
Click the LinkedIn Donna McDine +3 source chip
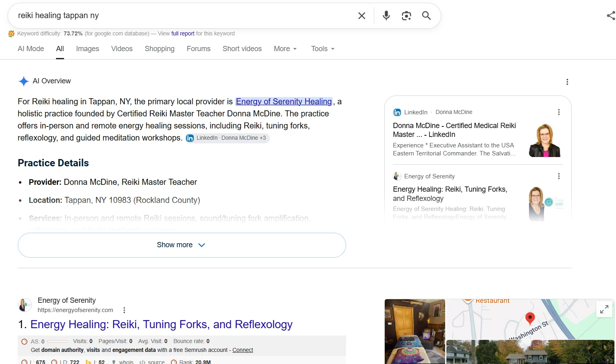(227, 138)
